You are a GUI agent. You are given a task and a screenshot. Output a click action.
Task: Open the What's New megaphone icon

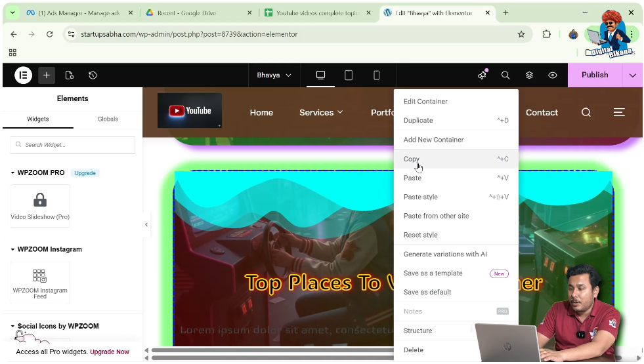(482, 75)
